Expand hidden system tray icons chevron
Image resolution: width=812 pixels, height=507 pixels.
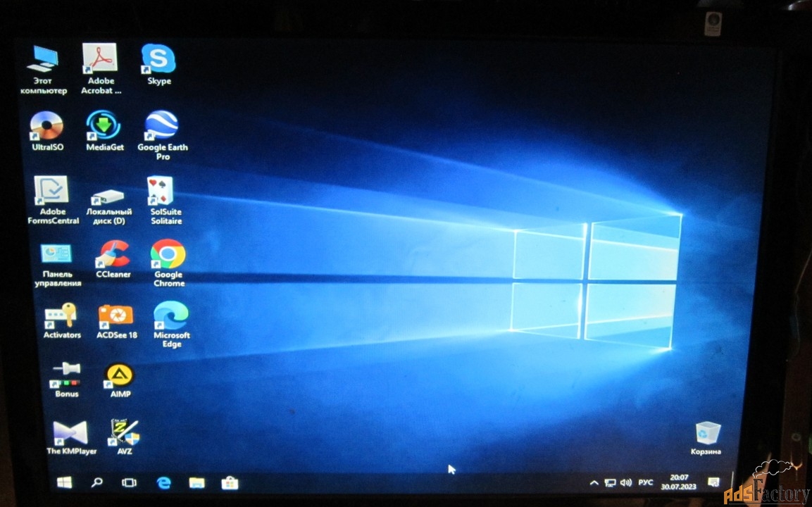pos(594,482)
